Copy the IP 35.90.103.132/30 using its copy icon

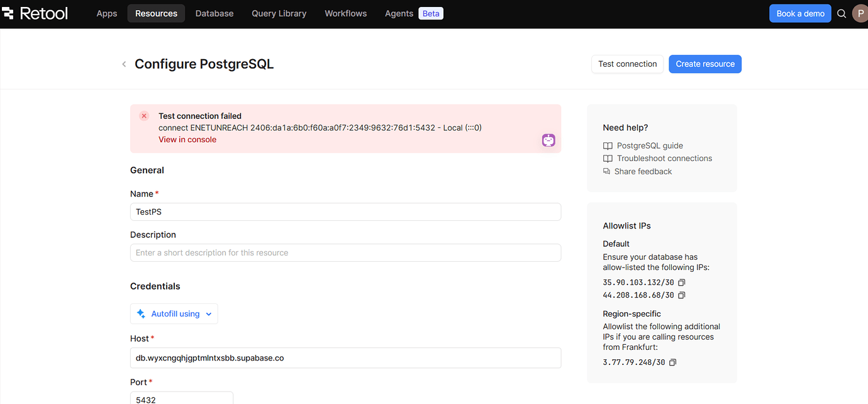click(681, 282)
